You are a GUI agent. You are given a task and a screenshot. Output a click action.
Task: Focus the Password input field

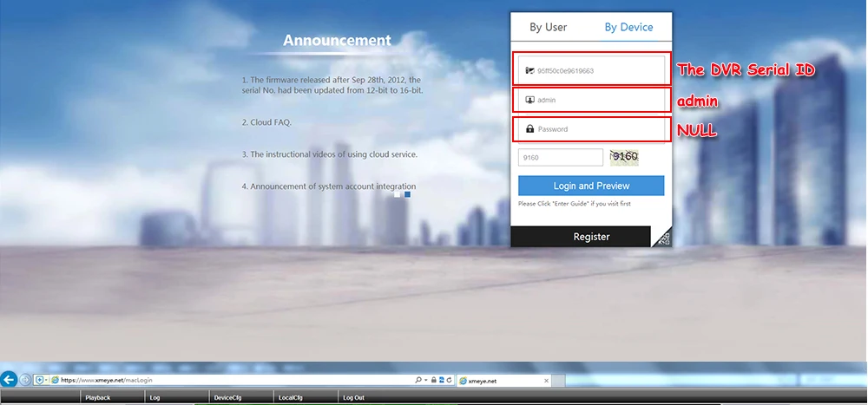click(x=591, y=129)
